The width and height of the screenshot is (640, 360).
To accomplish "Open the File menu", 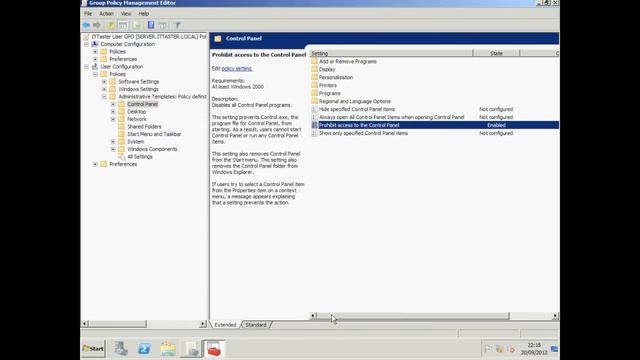I will click(x=88, y=13).
